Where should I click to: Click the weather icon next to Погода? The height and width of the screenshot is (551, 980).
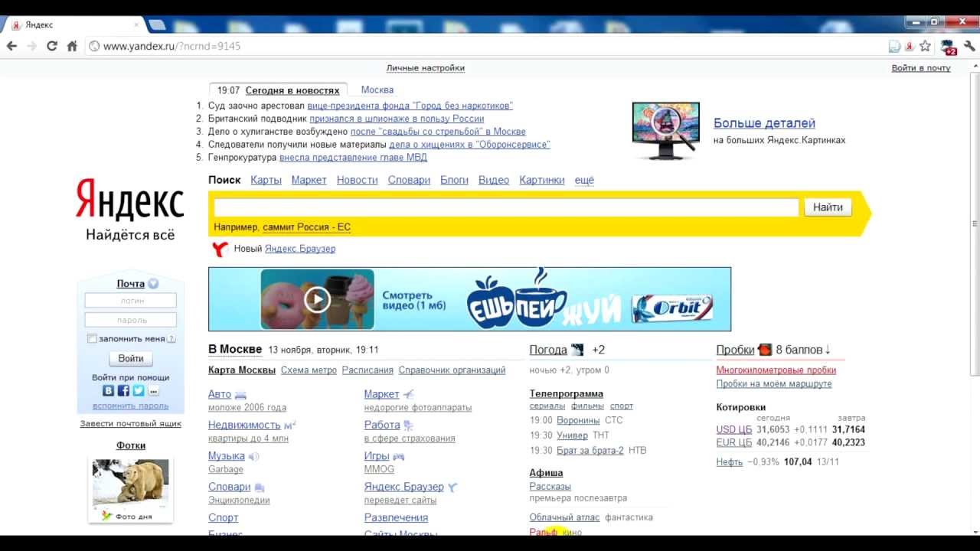(577, 350)
